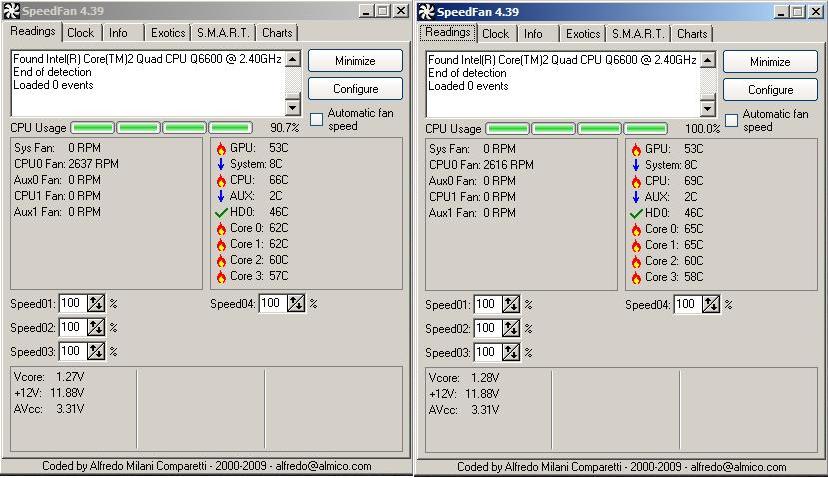Image resolution: width=828 pixels, height=478 pixels.
Task: Click 'Vcore: 1.28V' in right window
Action: [464, 378]
